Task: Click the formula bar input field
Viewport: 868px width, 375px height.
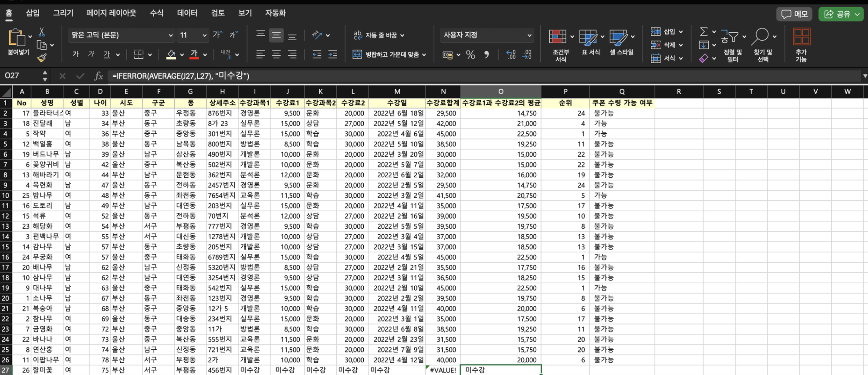Action: [472, 76]
